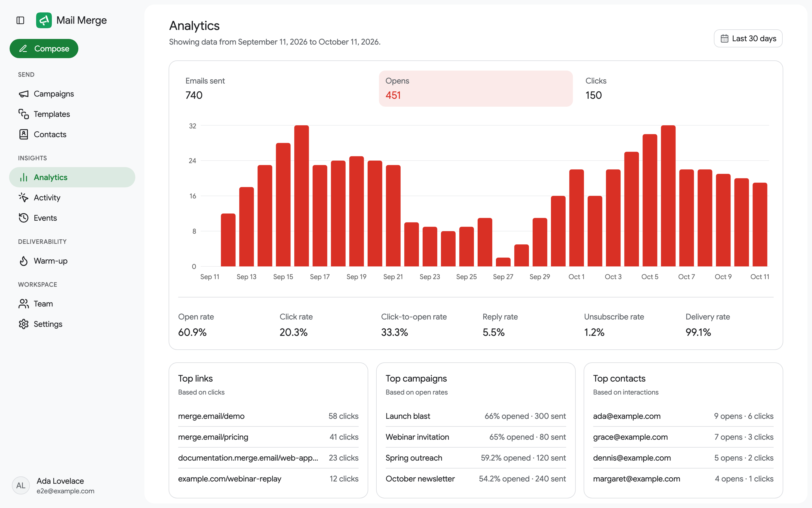The image size is (812, 508).
Task: Select the Clicks metric tab
Action: coord(676,89)
